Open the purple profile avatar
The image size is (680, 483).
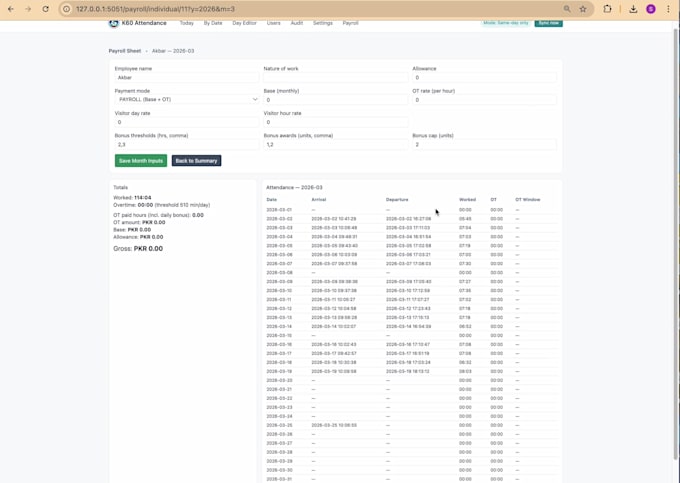click(651, 9)
